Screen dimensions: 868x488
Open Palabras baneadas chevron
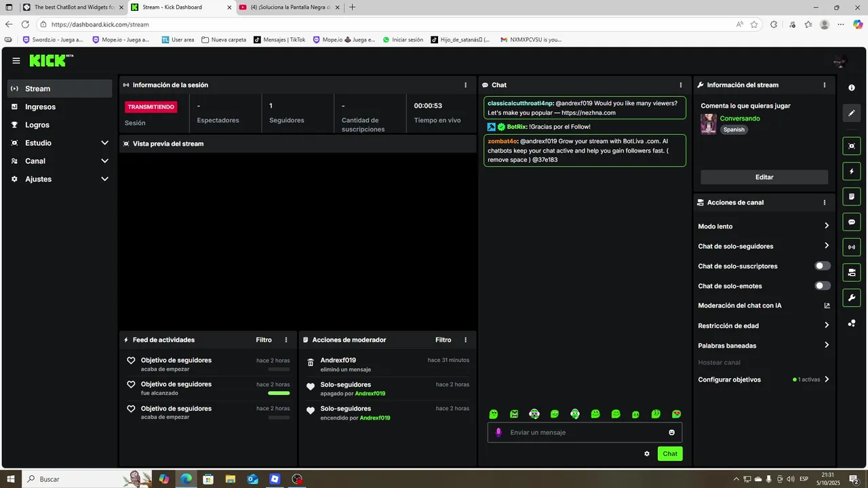(827, 346)
